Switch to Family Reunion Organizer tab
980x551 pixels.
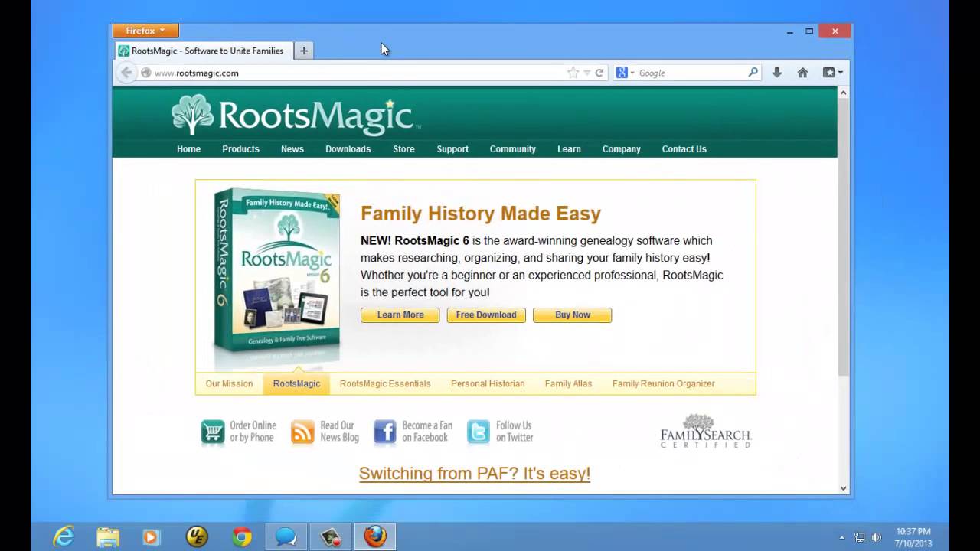(x=663, y=383)
